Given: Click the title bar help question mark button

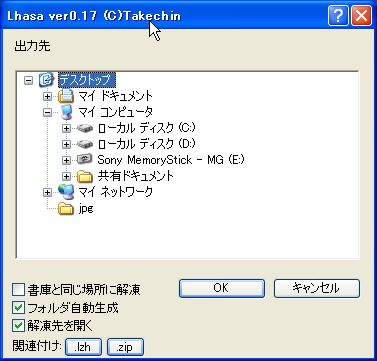Looking at the screenshot, I should 338,16.
